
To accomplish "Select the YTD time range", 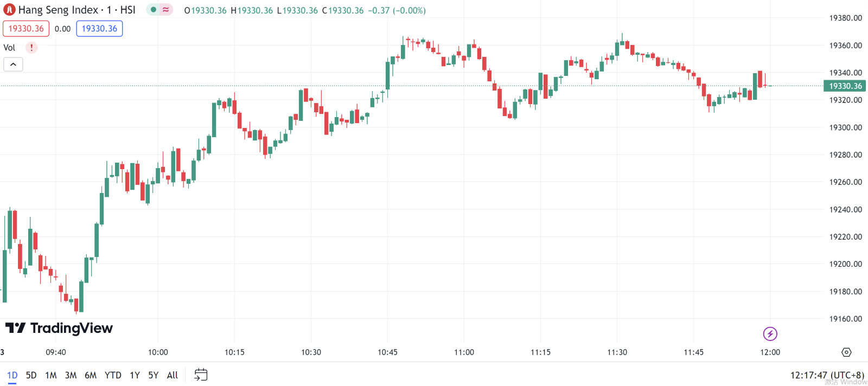I will (x=113, y=375).
